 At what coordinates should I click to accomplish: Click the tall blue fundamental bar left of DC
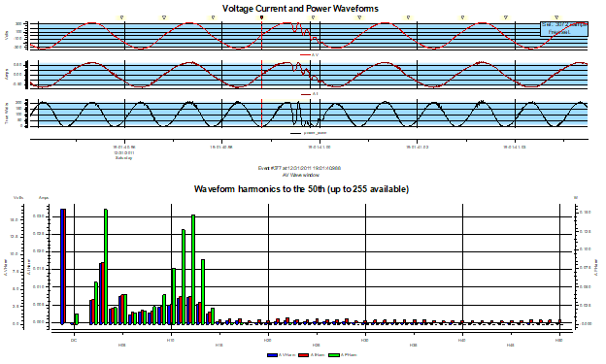[63, 266]
